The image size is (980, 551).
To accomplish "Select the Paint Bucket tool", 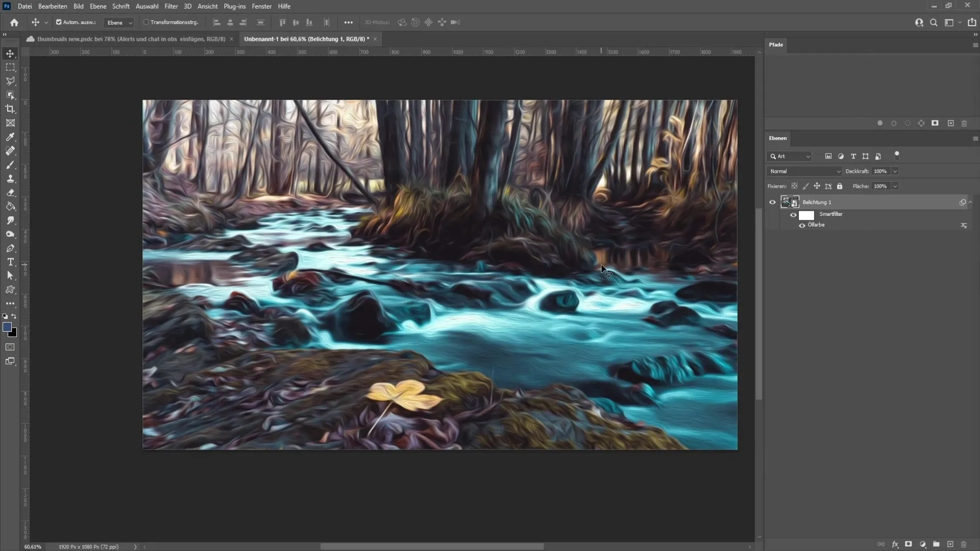I will pos(10,207).
